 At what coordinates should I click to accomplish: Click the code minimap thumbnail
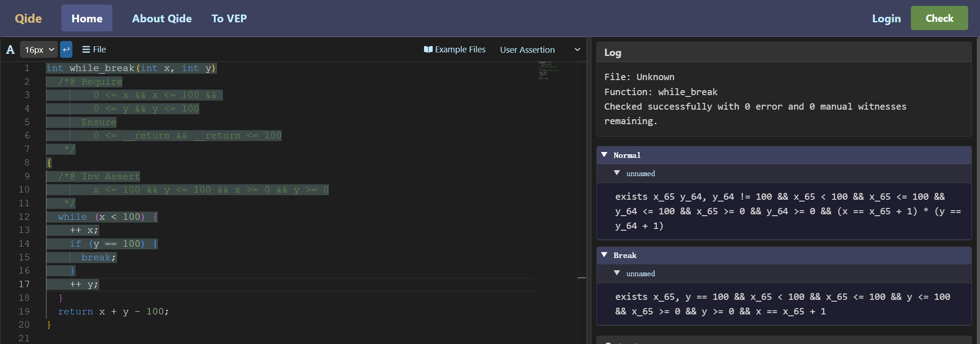[548, 71]
